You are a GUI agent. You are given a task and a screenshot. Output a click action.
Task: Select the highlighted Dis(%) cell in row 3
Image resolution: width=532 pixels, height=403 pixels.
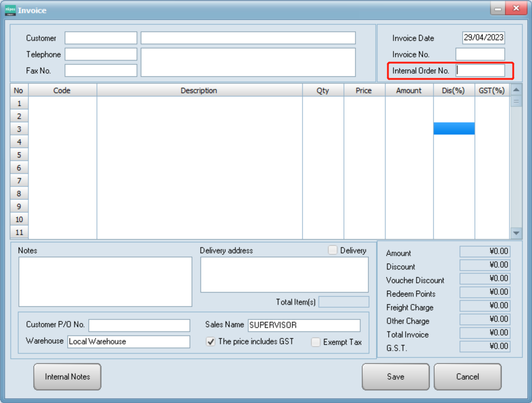click(454, 129)
